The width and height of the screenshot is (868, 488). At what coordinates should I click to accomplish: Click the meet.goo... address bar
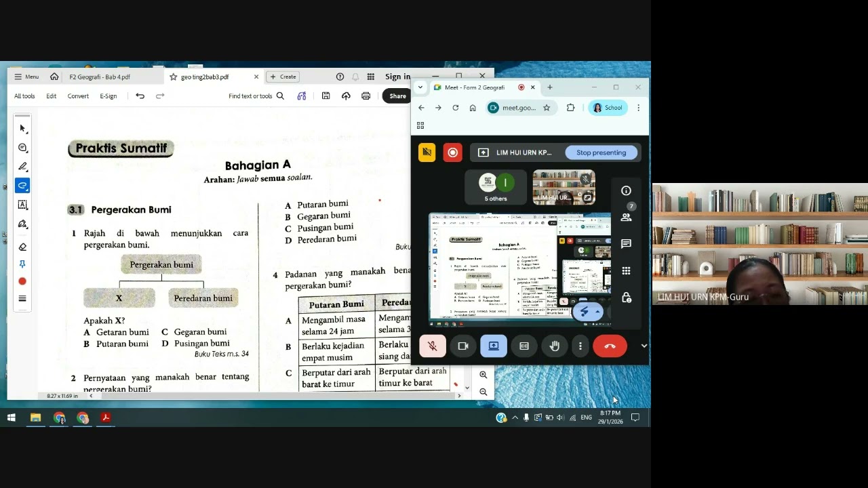519,108
